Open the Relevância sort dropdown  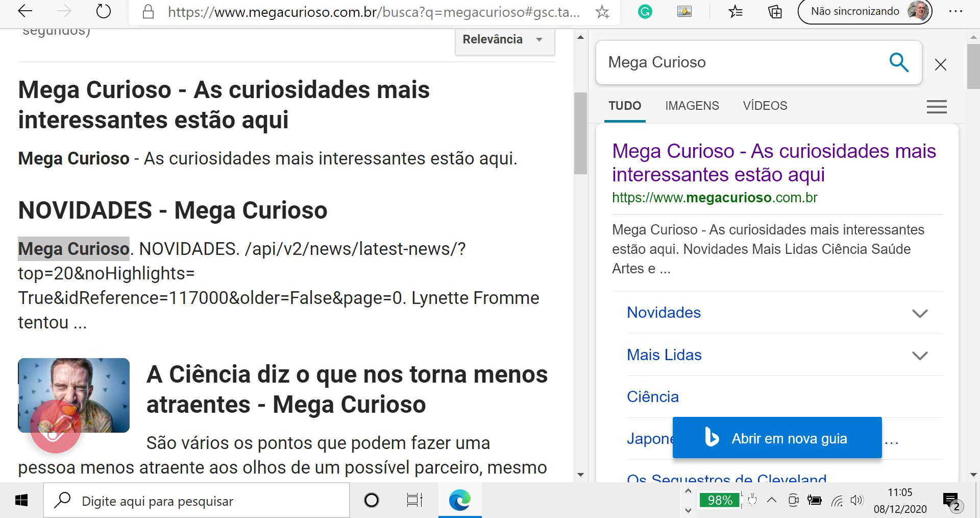pyautogui.click(x=504, y=40)
